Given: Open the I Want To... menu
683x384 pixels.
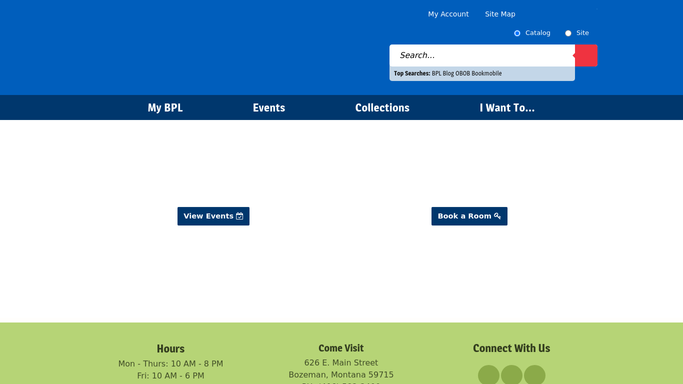Looking at the screenshot, I should click(507, 108).
